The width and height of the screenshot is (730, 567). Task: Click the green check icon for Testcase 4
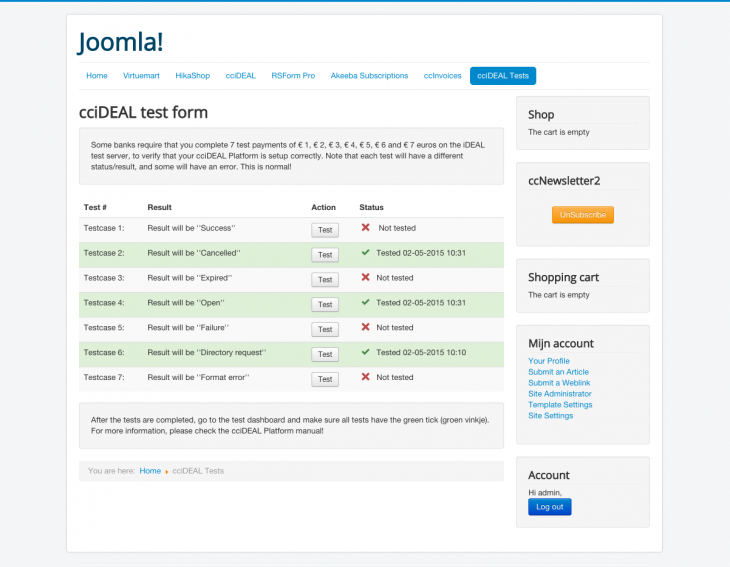[366, 302]
